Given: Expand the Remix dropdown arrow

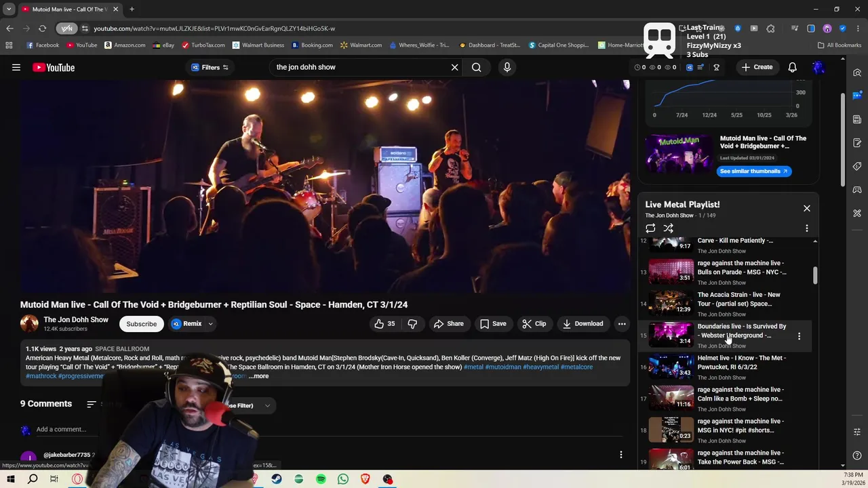Looking at the screenshot, I should 210,324.
